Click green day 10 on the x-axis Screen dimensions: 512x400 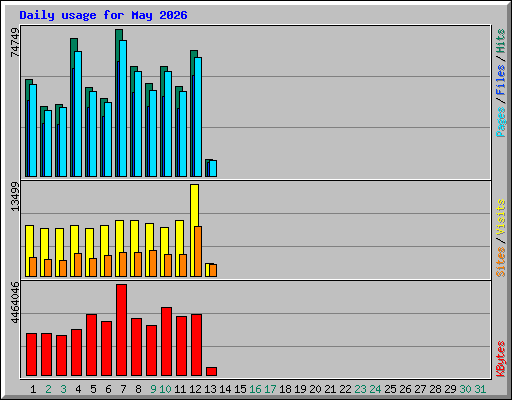coord(165,389)
